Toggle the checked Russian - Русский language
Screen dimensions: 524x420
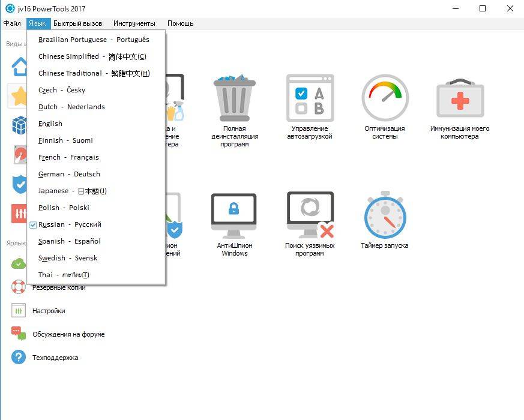[96, 224]
